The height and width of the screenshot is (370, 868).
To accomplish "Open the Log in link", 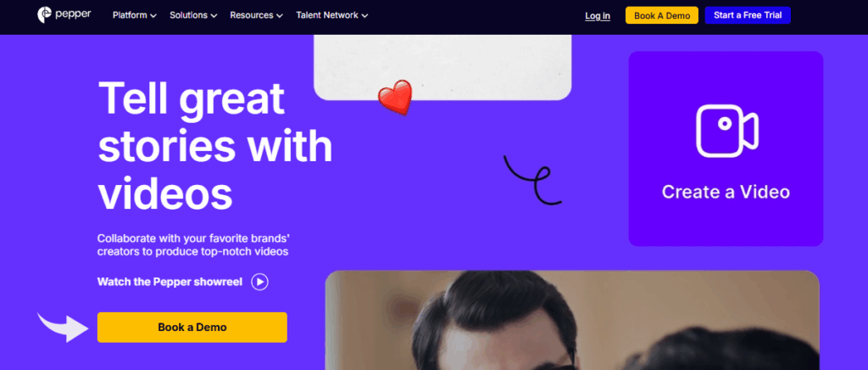I will coord(598,16).
